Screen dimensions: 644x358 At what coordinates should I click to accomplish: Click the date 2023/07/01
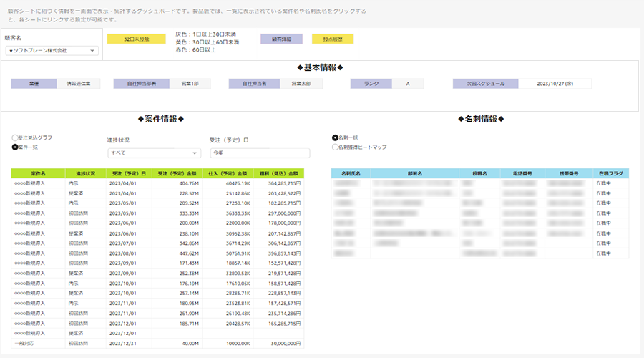pos(123,243)
